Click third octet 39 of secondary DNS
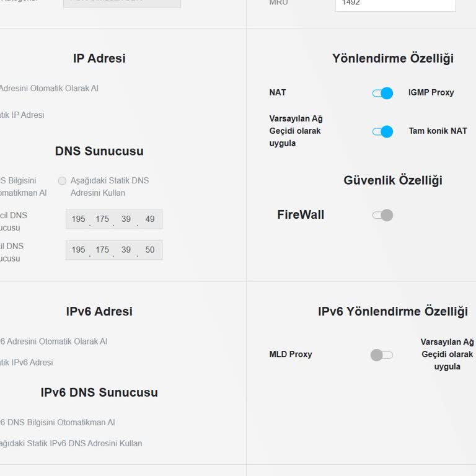This screenshot has height=476, width=476. [x=126, y=250]
